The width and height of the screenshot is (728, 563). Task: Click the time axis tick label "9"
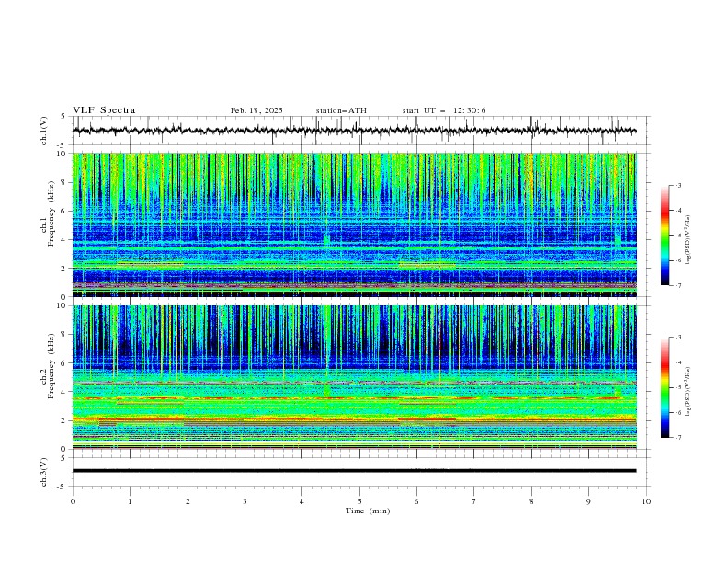588,501
